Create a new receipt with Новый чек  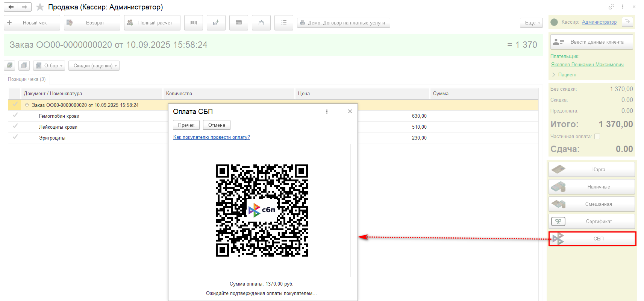click(x=32, y=23)
